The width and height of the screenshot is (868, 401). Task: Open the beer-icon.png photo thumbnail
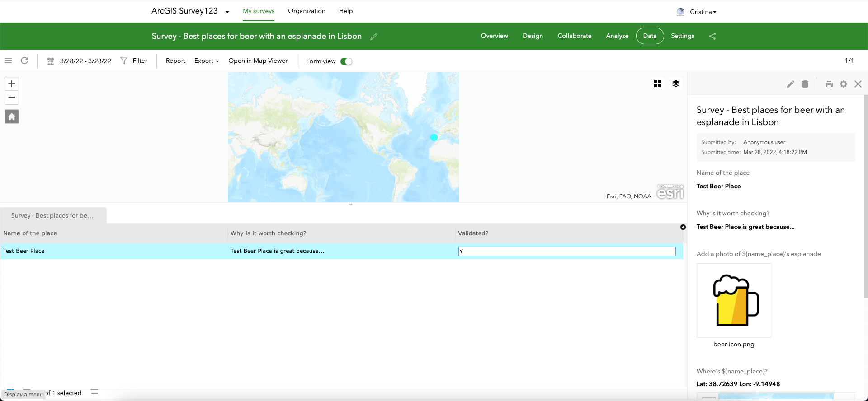click(x=734, y=300)
